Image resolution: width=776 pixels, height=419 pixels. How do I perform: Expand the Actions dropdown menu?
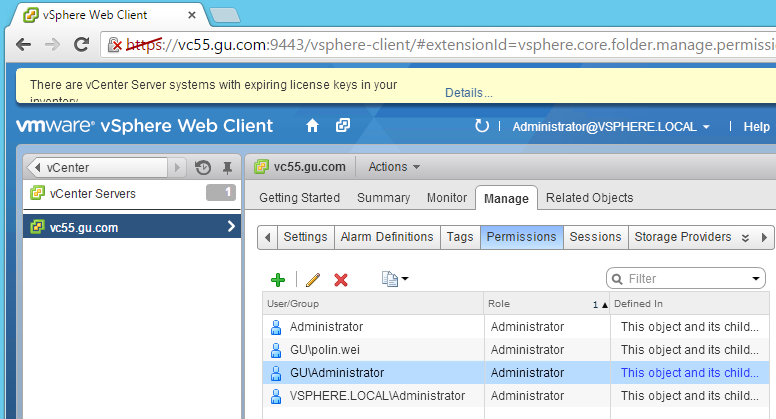394,166
